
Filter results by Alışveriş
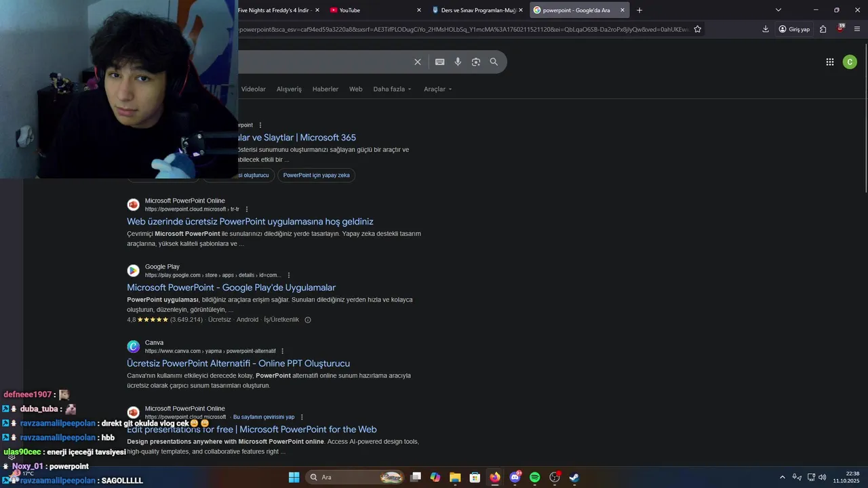pos(289,89)
